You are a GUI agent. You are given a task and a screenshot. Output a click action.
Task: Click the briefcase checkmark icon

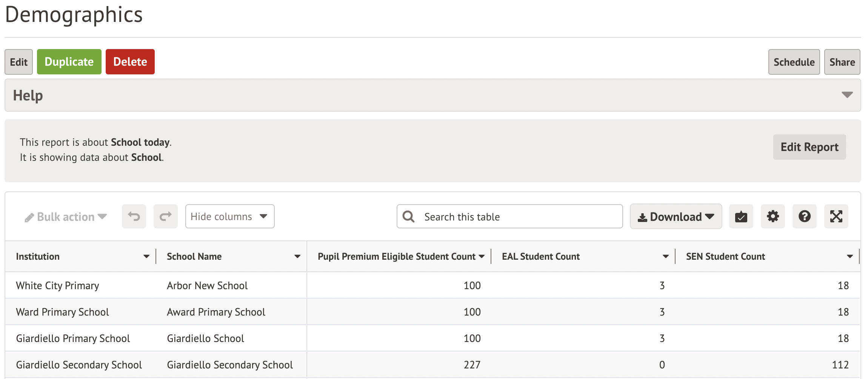point(741,217)
